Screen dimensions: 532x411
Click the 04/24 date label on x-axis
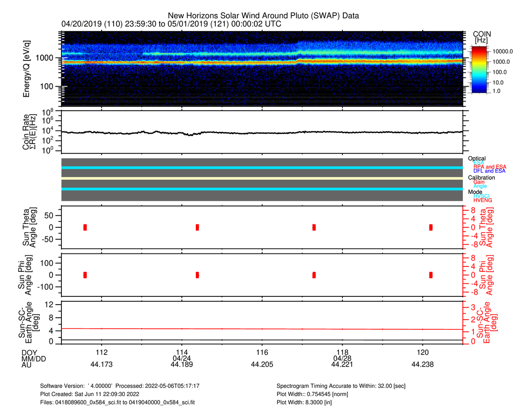pos(181,358)
